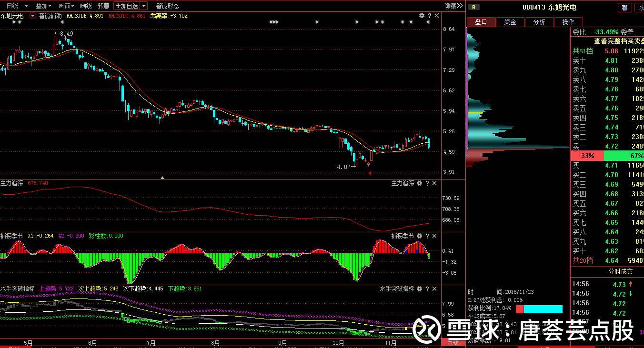Click the small triangle marker under the chart
The height and width of the screenshot is (348, 644).
point(162,178)
